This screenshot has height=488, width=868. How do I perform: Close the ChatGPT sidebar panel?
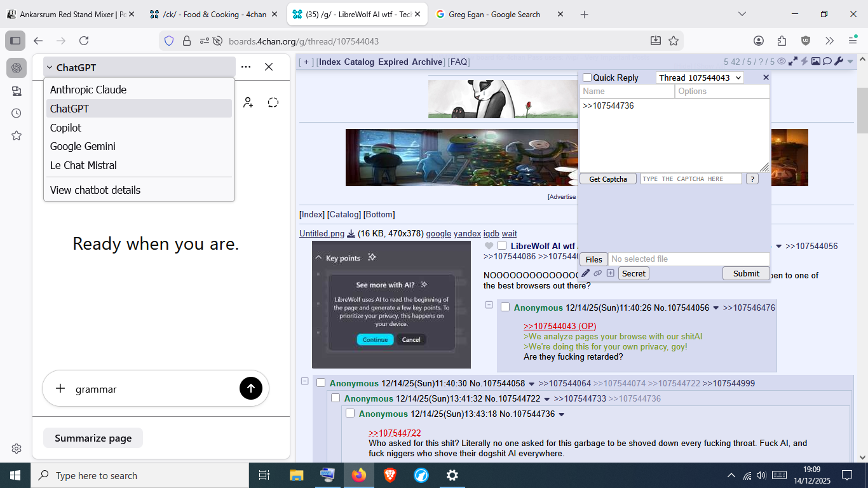269,67
